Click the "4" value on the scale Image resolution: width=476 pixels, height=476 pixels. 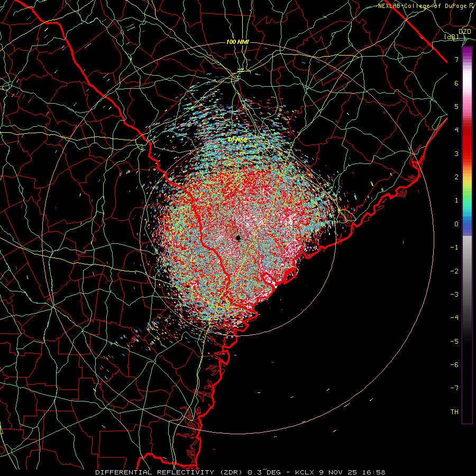point(456,130)
